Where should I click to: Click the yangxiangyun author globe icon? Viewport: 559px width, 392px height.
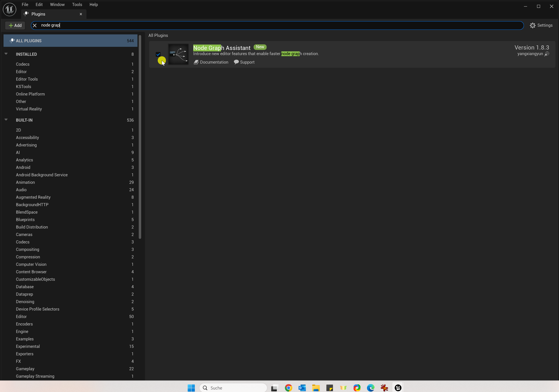tap(547, 54)
